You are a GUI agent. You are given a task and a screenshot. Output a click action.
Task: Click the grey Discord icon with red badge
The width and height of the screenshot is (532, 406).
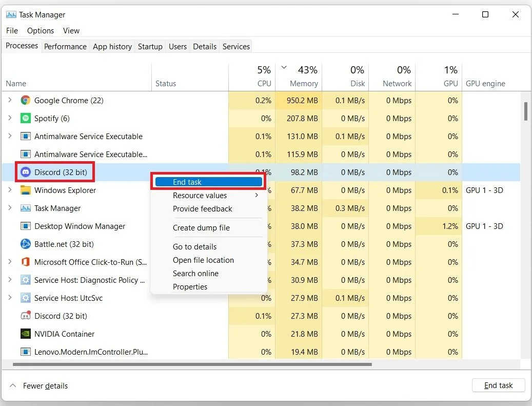[26, 316]
